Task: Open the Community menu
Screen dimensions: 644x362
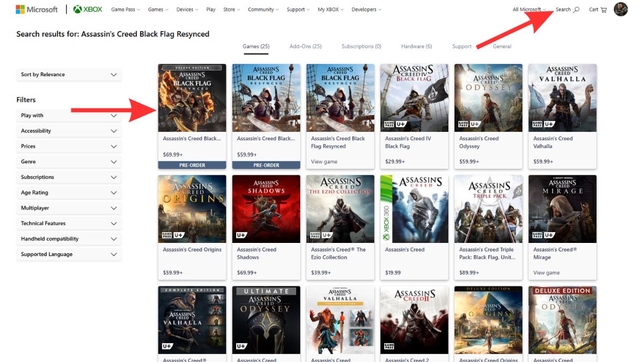Action: (x=264, y=10)
